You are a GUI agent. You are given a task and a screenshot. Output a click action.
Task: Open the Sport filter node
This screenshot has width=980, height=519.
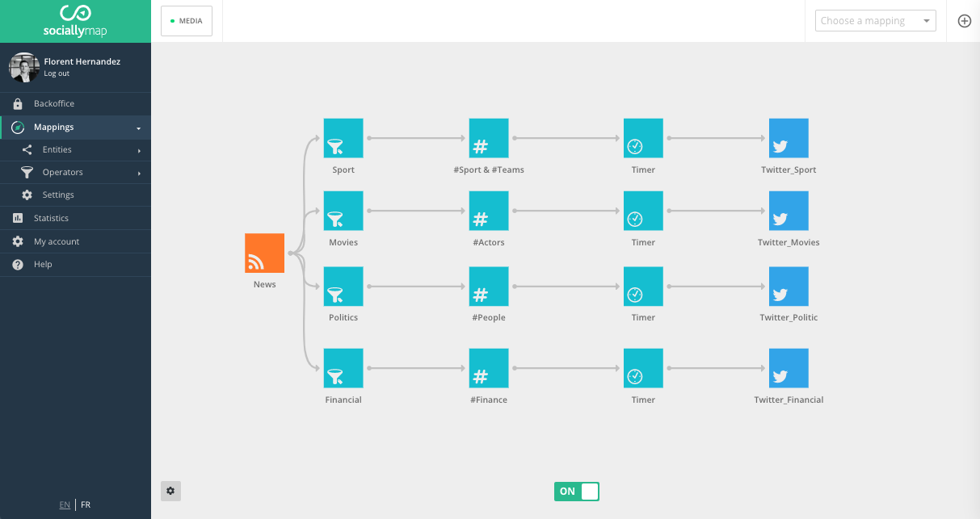(343, 137)
